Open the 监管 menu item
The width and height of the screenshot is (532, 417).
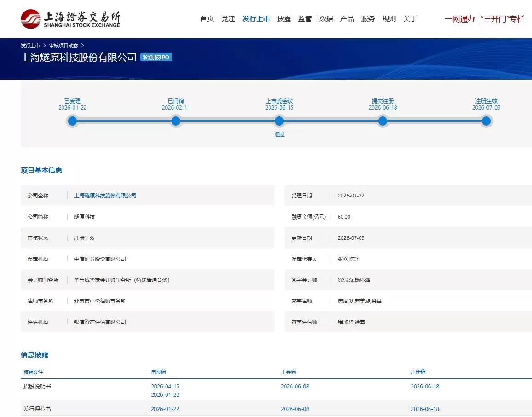(305, 19)
